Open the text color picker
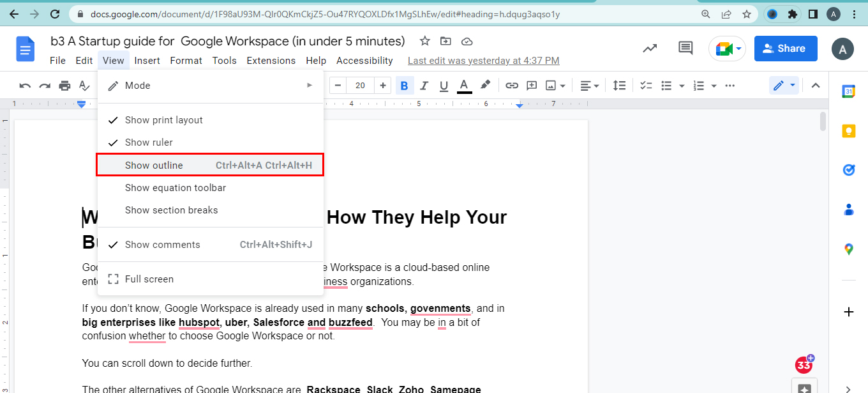 (465, 86)
